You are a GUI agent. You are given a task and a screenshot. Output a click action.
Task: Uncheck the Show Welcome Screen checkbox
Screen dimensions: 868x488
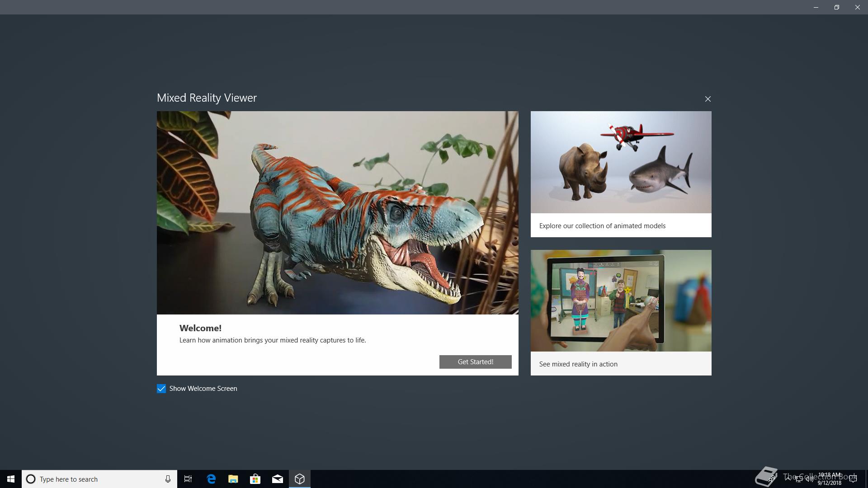point(161,389)
